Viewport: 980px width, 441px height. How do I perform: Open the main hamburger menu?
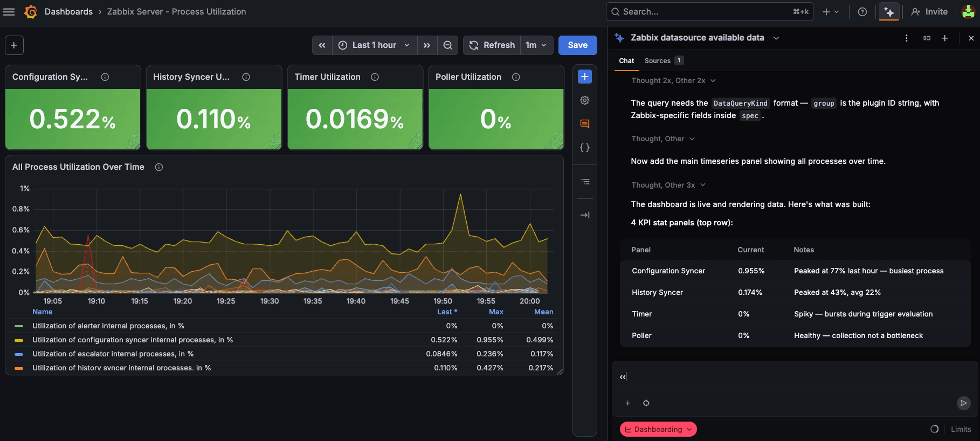9,12
